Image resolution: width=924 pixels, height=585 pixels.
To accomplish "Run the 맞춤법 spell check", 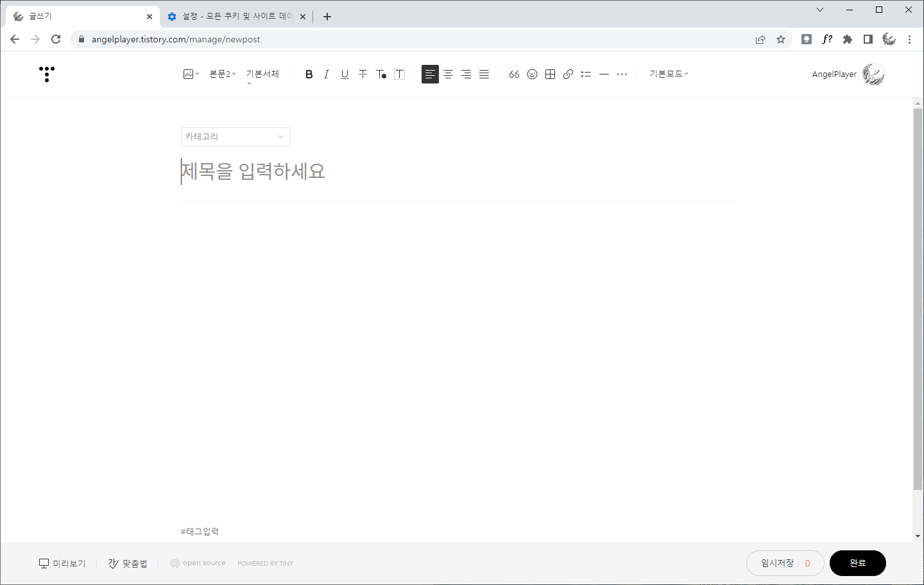I will [128, 563].
